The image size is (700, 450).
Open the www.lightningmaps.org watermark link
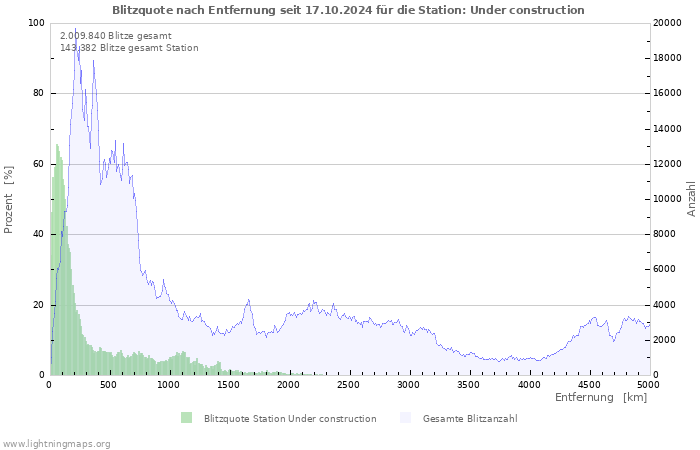(x=55, y=442)
